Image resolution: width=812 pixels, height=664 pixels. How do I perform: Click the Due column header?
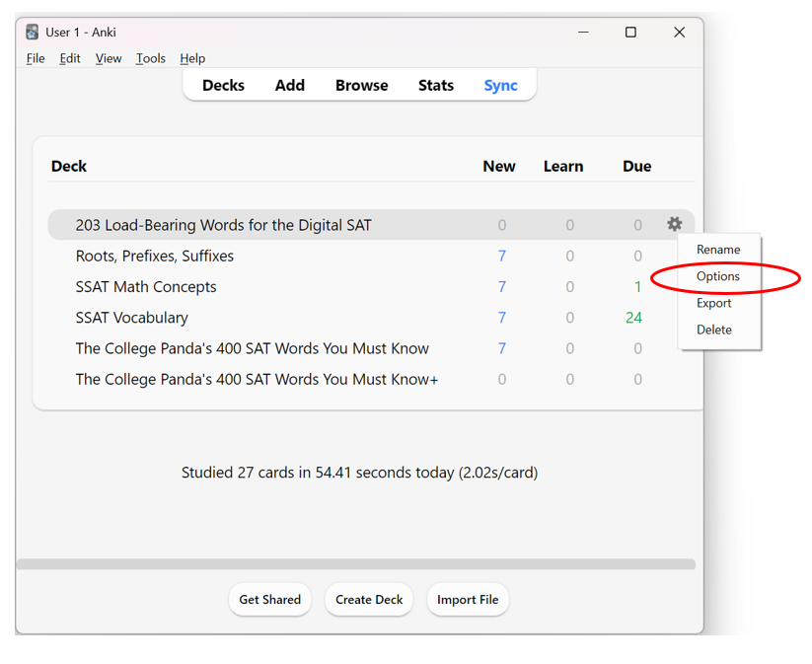tap(637, 167)
